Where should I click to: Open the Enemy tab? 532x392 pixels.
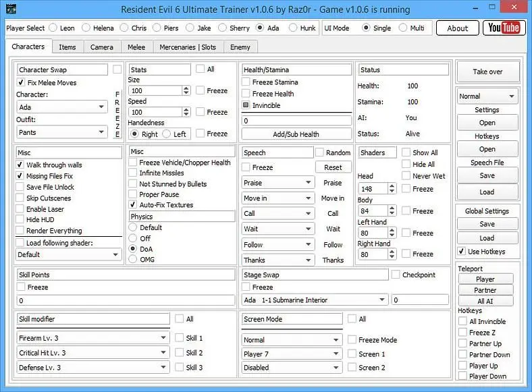point(240,47)
